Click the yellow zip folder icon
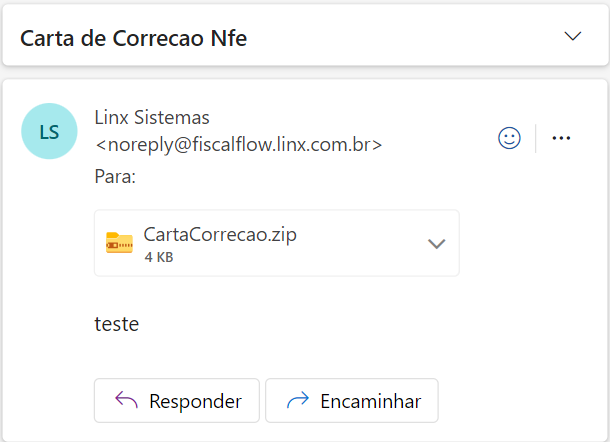The image size is (610, 442). 119,243
